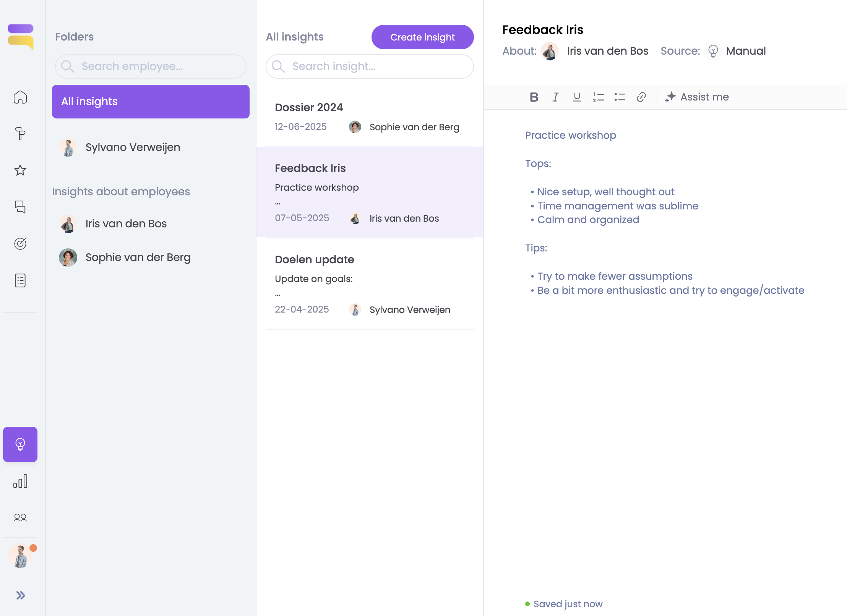Expand the sidebar with double chevron

20,595
